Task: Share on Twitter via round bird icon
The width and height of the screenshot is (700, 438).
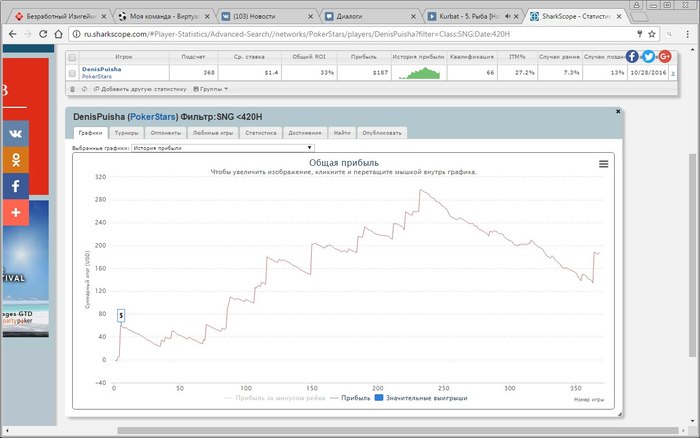Action: (x=648, y=56)
